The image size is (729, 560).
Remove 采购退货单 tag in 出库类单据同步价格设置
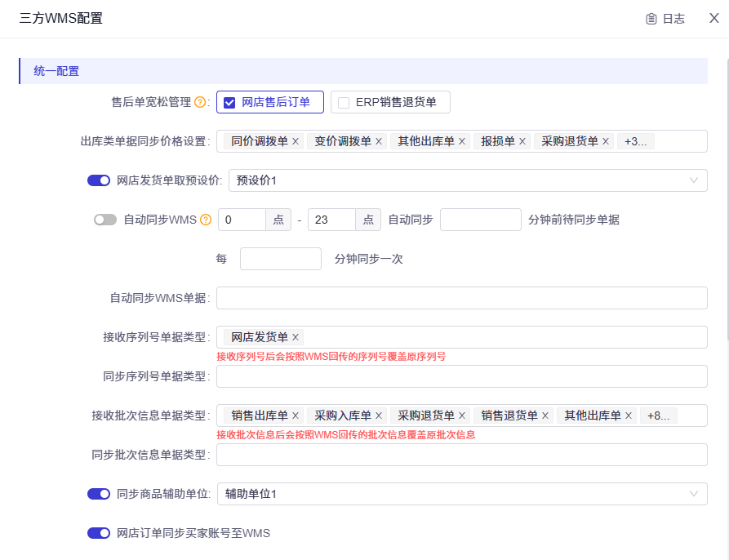coord(606,141)
